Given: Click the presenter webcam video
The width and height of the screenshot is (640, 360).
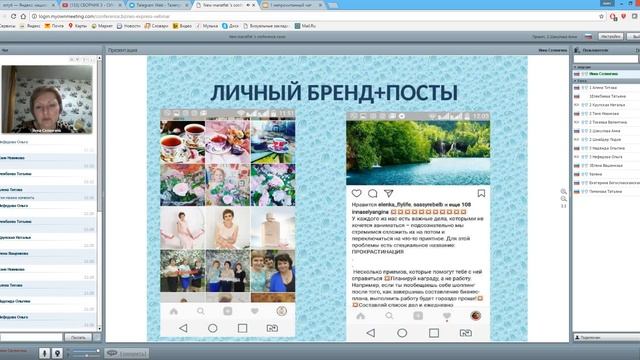Looking at the screenshot, I should point(47,99).
